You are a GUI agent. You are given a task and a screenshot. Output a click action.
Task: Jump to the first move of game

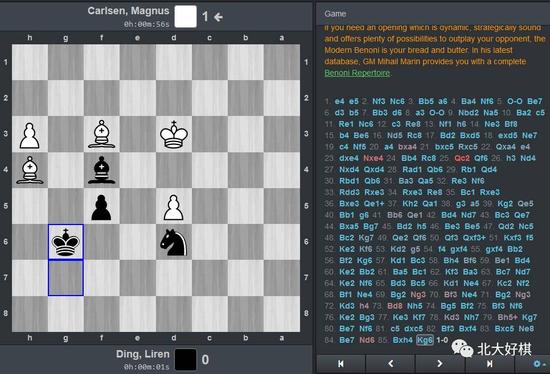341,364
